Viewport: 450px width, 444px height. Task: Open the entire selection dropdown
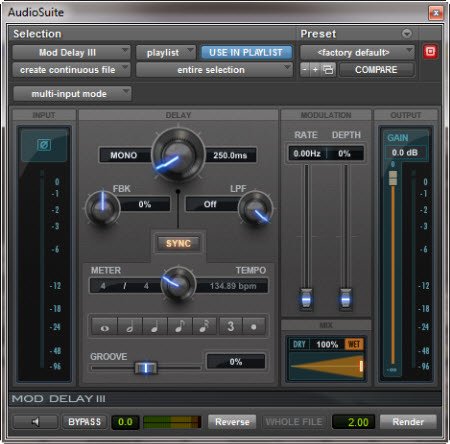(x=214, y=70)
